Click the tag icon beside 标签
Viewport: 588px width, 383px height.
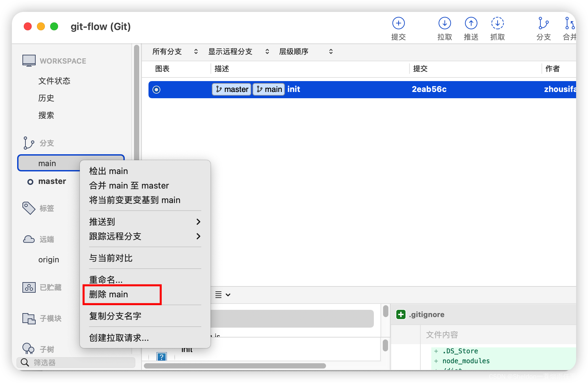pos(29,208)
